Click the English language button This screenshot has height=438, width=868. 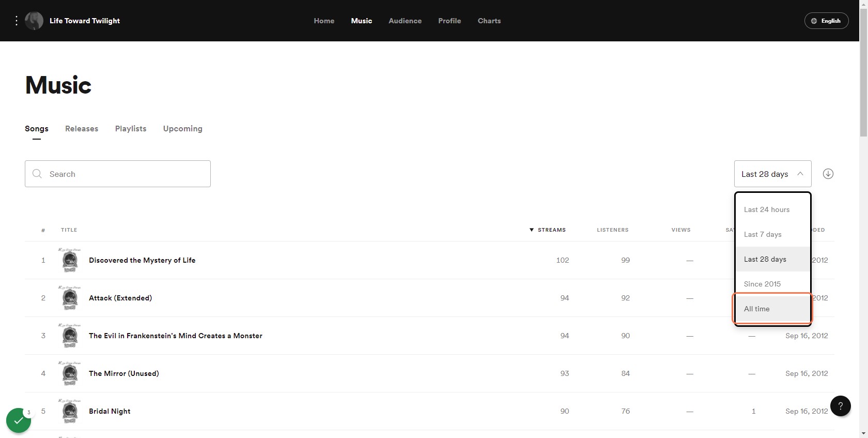point(826,21)
